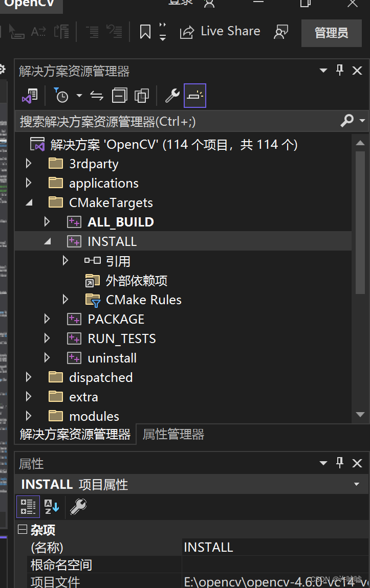This screenshot has height=588, width=370.
Task: Click the Solution Explorer vertical scrollbar thumb
Action: tap(360, 223)
